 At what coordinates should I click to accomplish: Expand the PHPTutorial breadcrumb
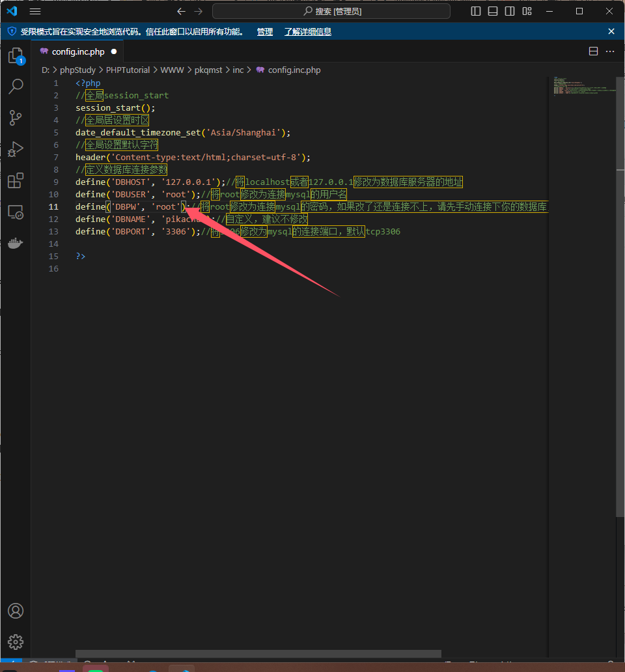(x=128, y=70)
